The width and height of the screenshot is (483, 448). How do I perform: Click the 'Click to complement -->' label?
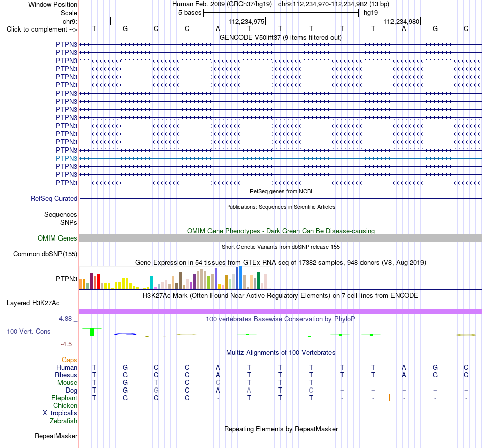tap(42, 29)
